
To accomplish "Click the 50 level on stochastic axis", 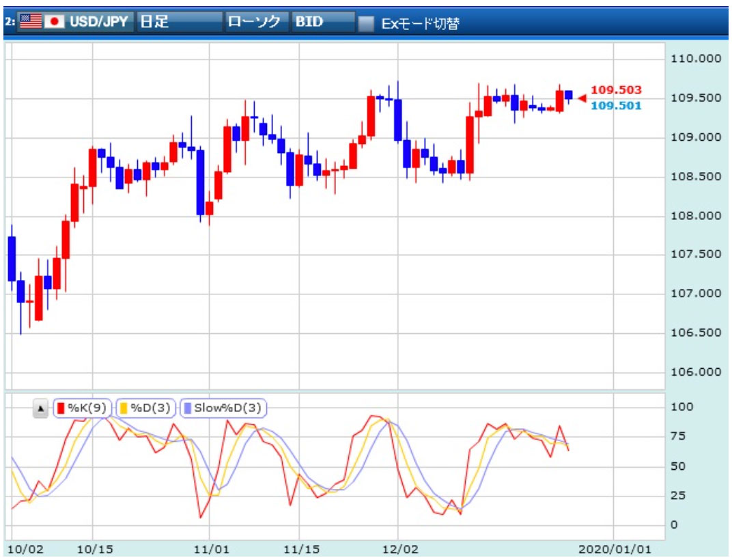I will (678, 466).
